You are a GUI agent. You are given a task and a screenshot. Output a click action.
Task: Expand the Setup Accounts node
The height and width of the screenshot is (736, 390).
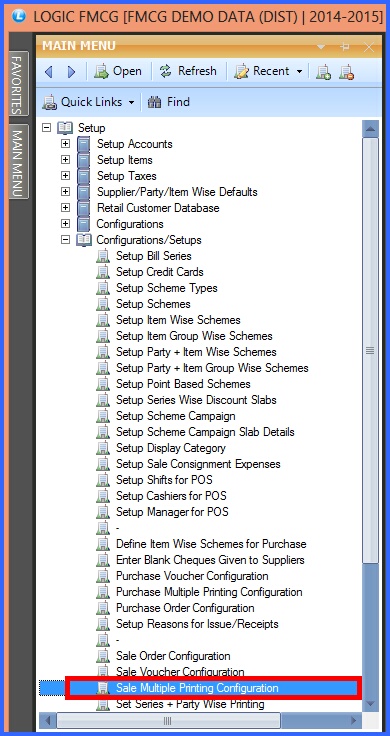tap(65, 144)
